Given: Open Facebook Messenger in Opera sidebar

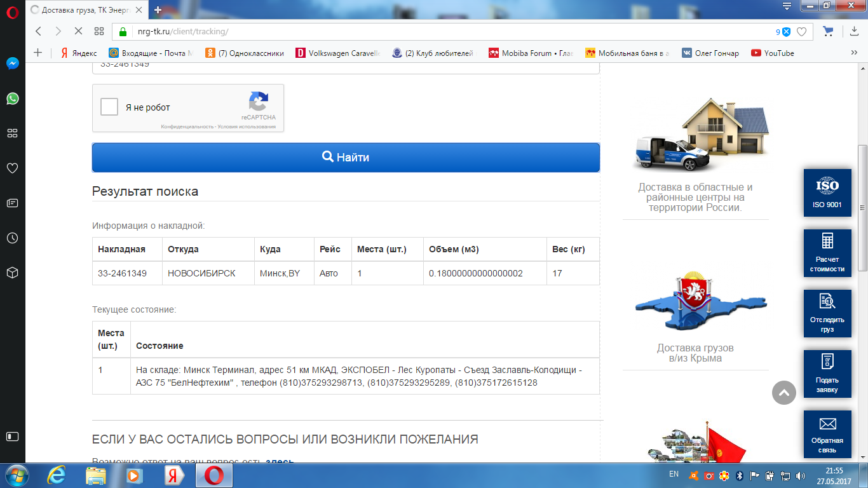Looking at the screenshot, I should (x=12, y=64).
